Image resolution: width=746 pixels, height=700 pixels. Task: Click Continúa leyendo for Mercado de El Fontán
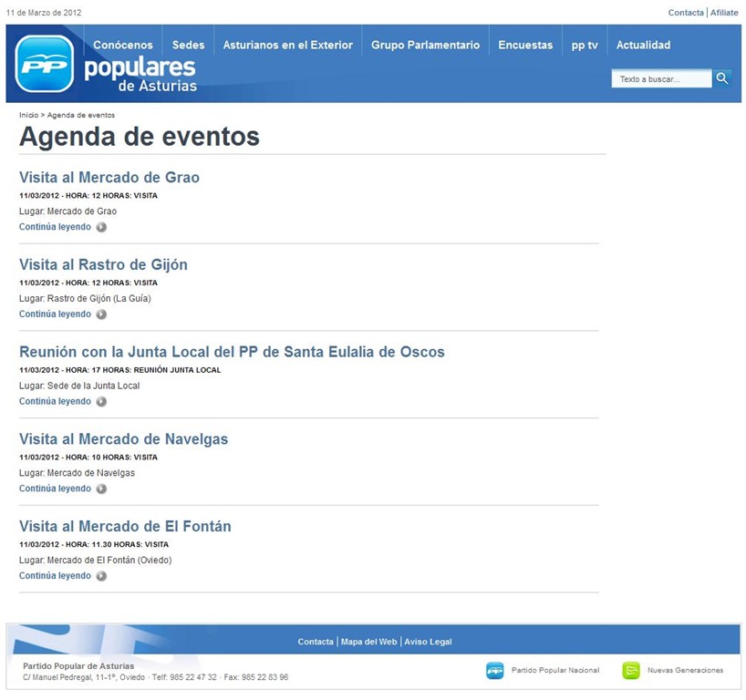55,575
